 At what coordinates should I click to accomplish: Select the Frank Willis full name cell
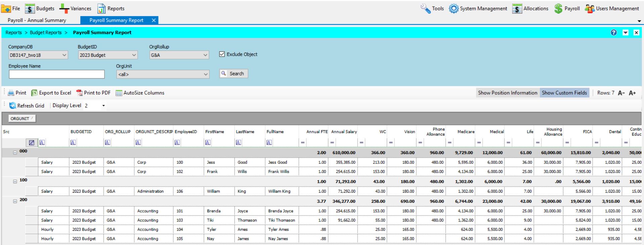tap(282, 171)
